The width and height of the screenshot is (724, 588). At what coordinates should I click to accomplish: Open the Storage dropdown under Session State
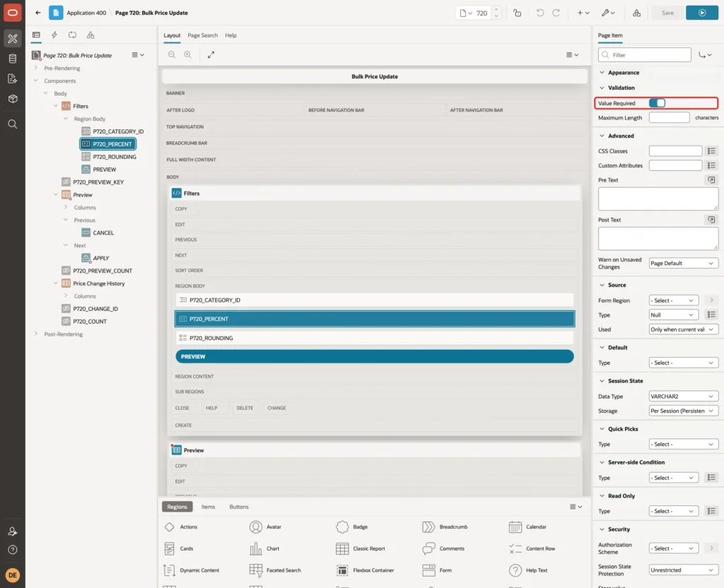coord(683,411)
